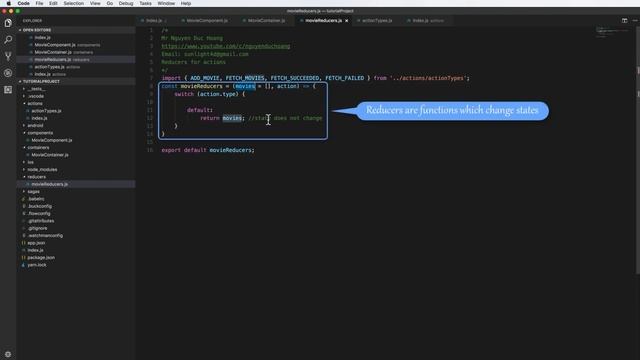Open MovieContainer.js under containers folder
This screenshot has width=640, height=360.
point(50,155)
